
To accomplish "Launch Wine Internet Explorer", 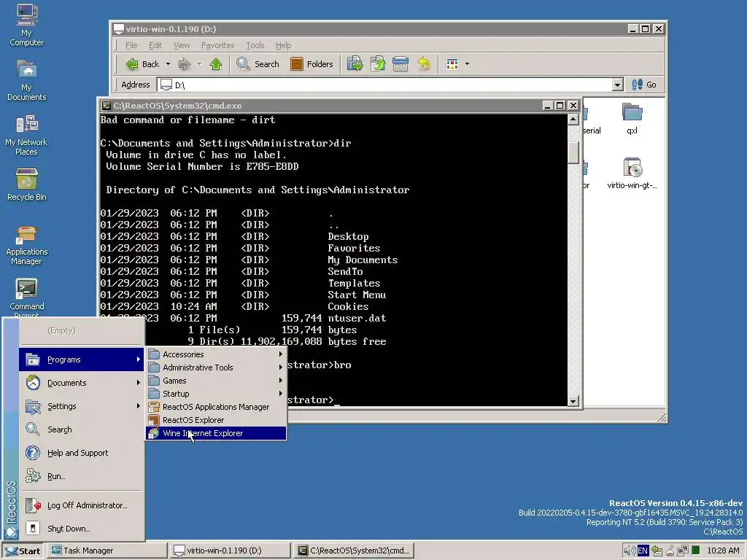I will pyautogui.click(x=215, y=433).
